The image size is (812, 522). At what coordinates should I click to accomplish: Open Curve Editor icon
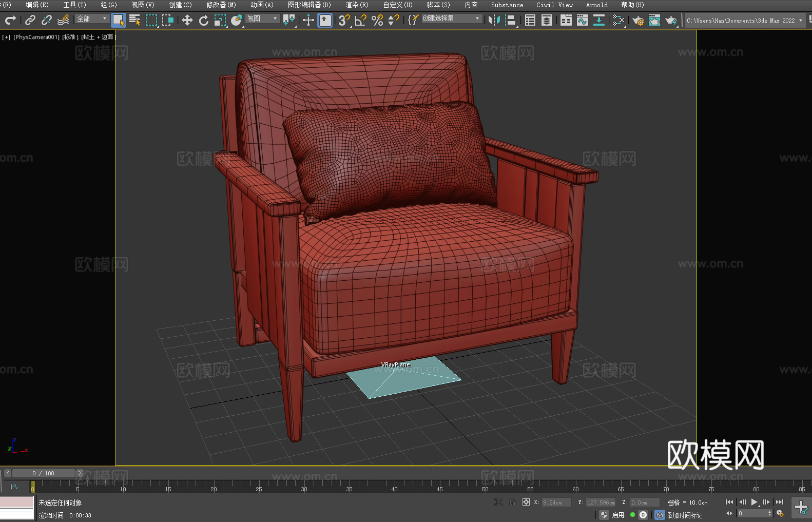click(x=583, y=20)
